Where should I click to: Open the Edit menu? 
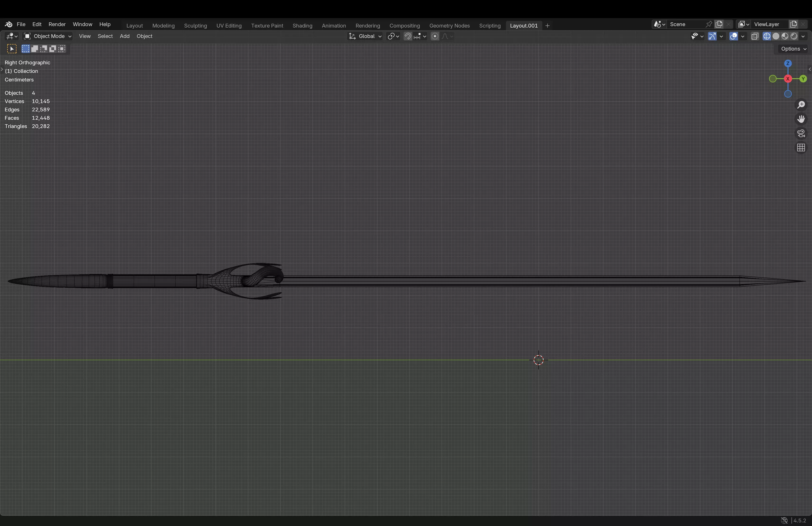[37, 24]
